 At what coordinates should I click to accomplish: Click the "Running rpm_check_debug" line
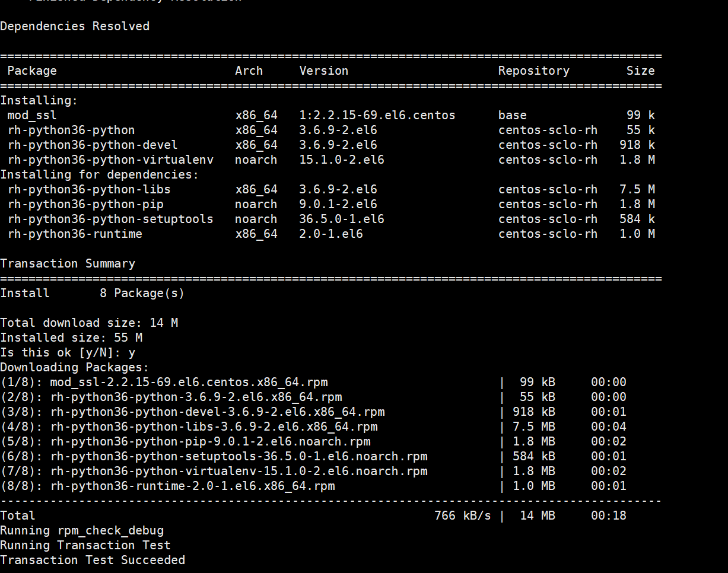pos(82,530)
